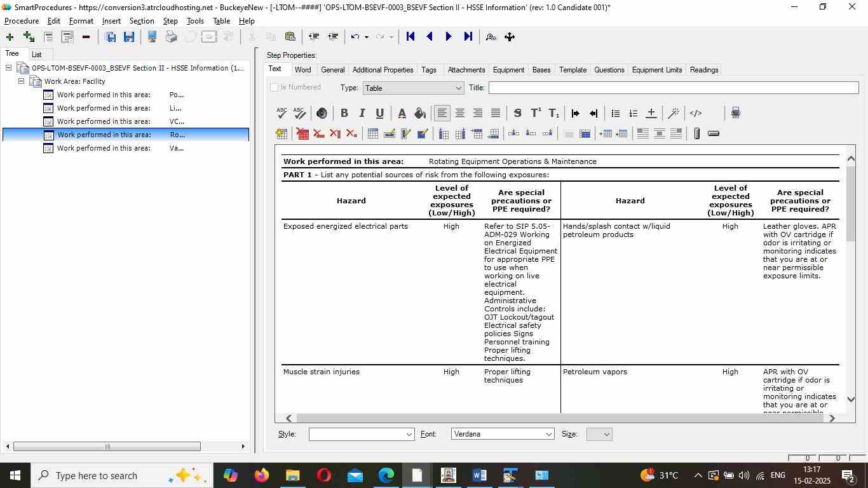Click the outdent step icon in the main toolbar
868x488 pixels.
313,37
